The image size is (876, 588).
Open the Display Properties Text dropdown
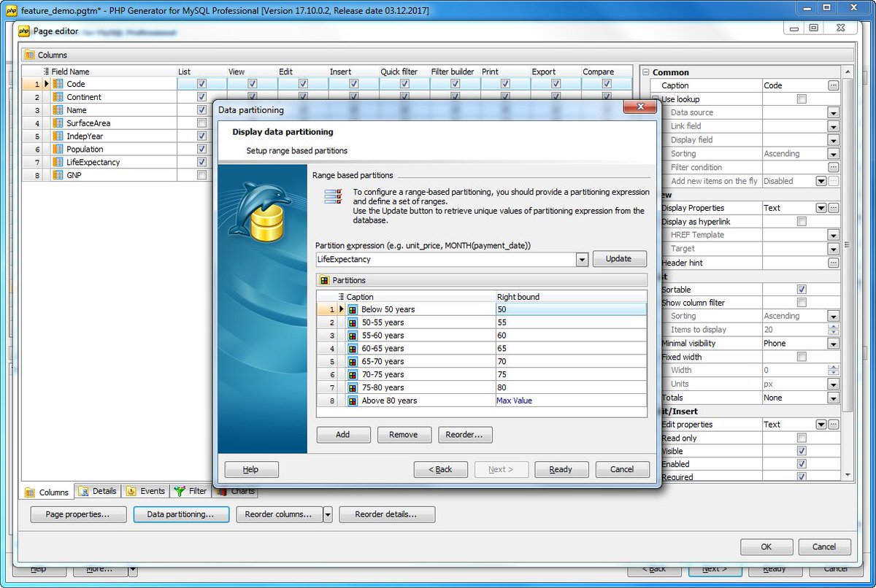point(821,208)
